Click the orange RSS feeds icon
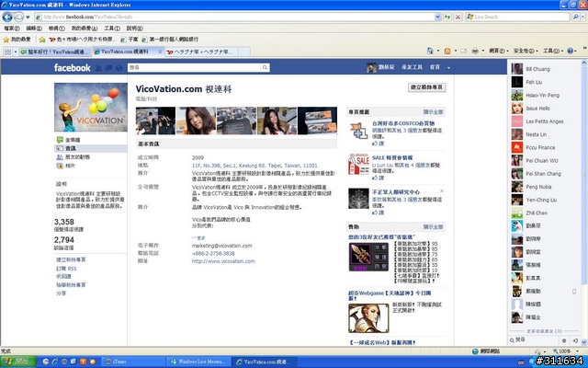 click(447, 51)
